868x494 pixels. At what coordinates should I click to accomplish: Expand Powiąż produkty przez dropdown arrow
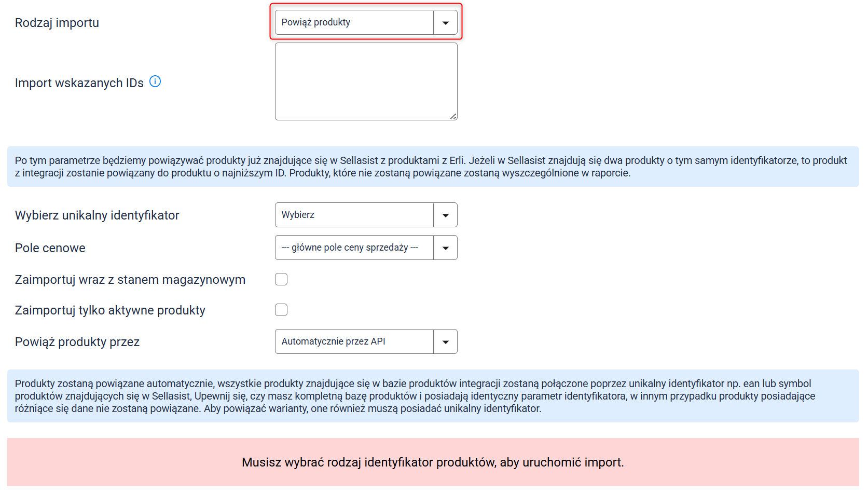(445, 342)
